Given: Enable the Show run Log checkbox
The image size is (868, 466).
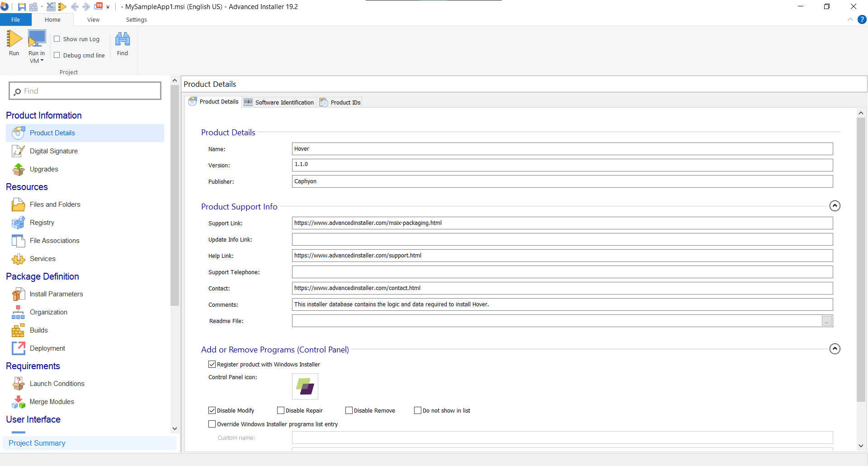Looking at the screenshot, I should (57, 39).
